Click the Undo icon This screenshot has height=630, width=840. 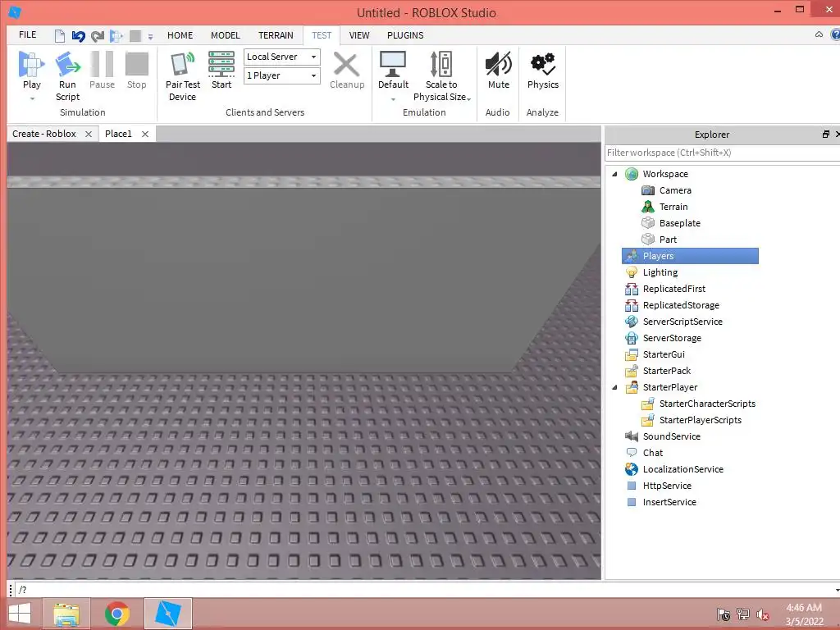[78, 36]
